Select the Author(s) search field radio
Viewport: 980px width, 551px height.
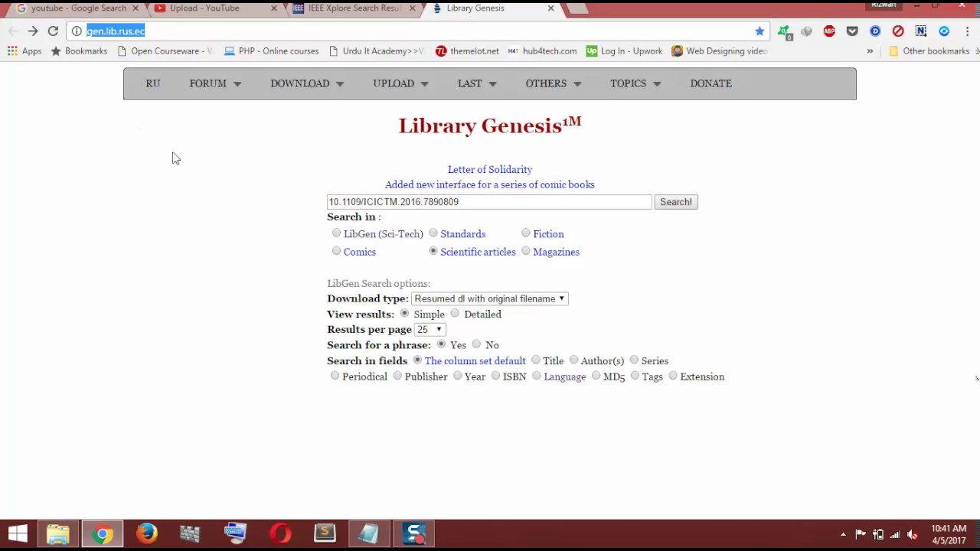[573, 360]
